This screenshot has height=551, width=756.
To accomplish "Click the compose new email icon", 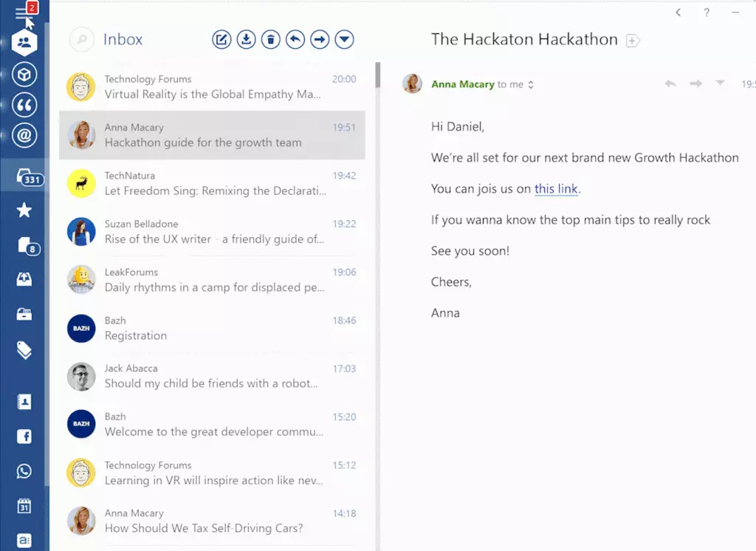I will point(221,40).
